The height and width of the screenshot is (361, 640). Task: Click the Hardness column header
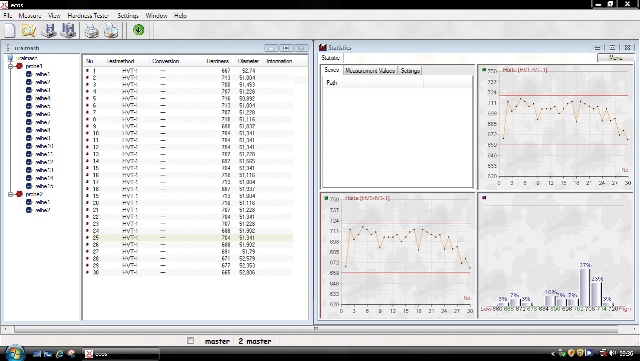tap(218, 61)
